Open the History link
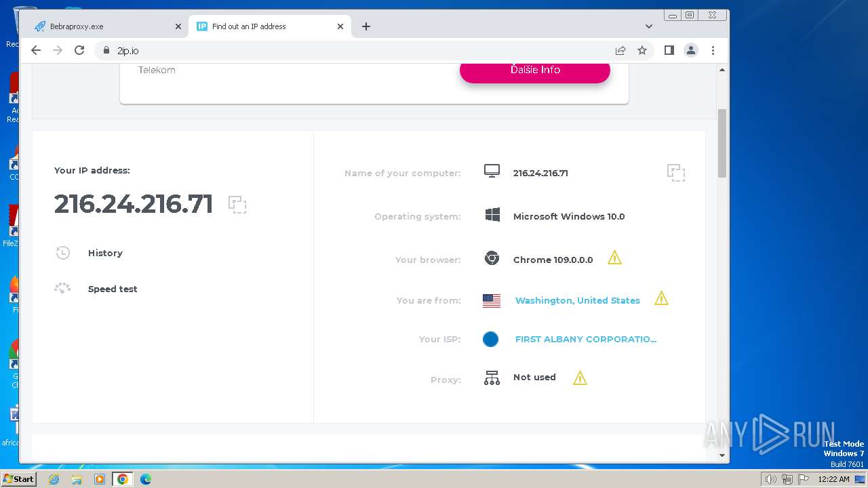The image size is (868, 488). click(105, 253)
